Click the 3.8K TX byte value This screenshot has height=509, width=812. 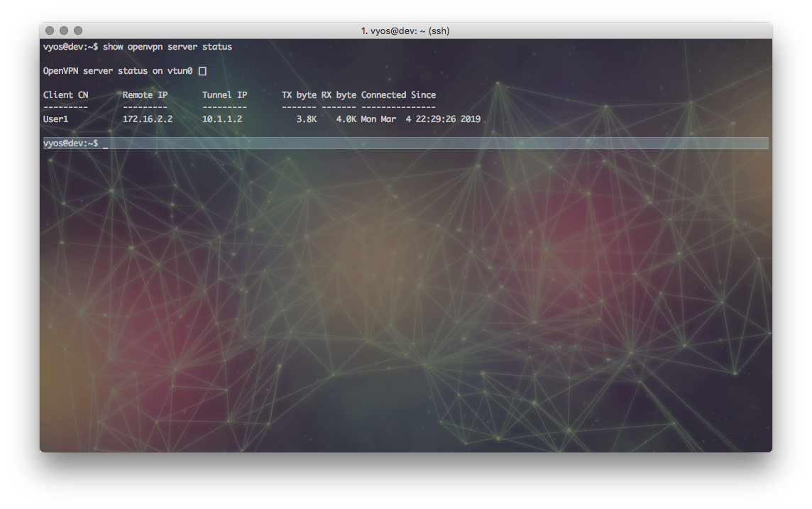(x=307, y=119)
